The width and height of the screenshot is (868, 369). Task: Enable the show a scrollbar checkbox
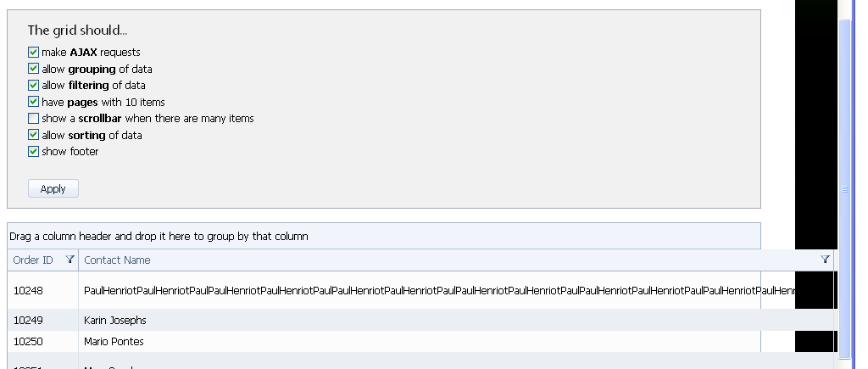33,118
